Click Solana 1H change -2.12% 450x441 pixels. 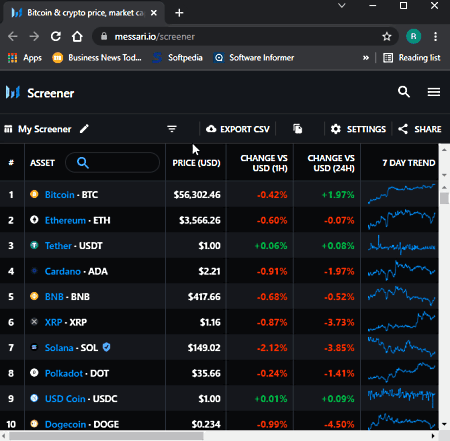(272, 348)
